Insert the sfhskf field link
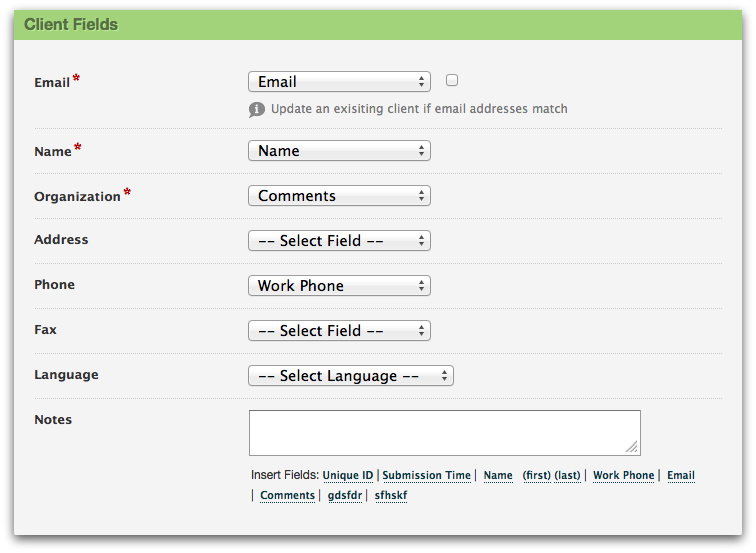This screenshot has height=553, width=756. point(391,496)
